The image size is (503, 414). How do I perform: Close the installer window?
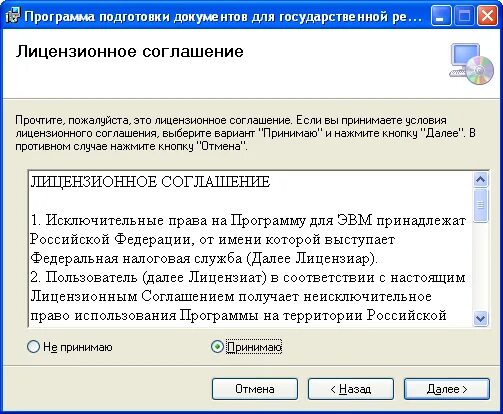tap(487, 16)
